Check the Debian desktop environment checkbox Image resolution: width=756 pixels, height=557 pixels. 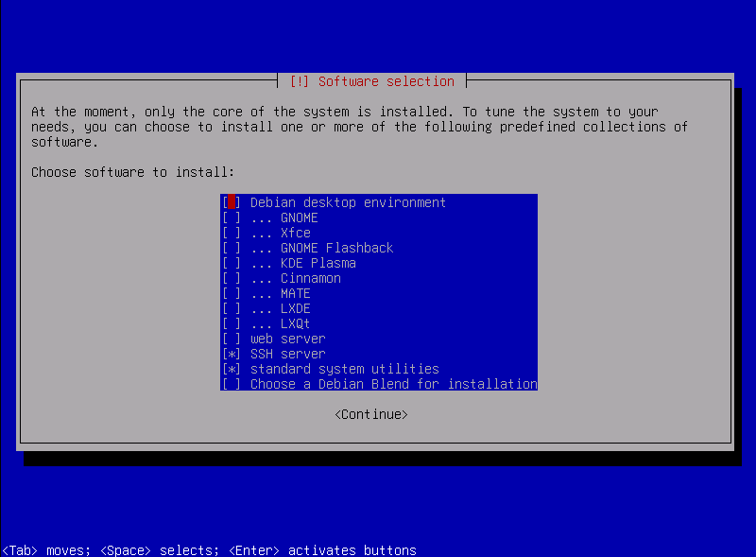tap(232, 202)
